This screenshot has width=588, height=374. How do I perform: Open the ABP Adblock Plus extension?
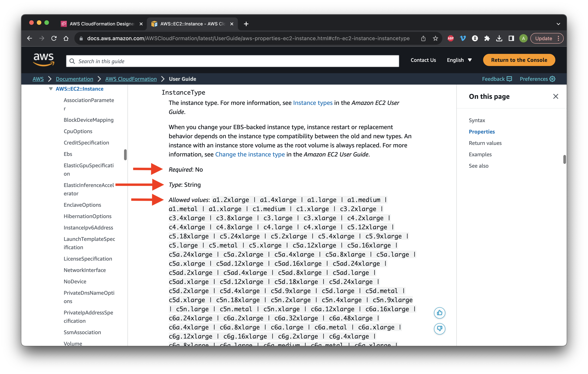point(450,38)
